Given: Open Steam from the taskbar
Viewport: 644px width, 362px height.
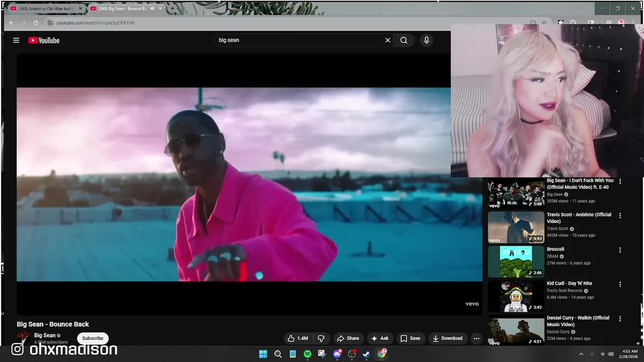Looking at the screenshot, I should pyautogui.click(x=366, y=354).
